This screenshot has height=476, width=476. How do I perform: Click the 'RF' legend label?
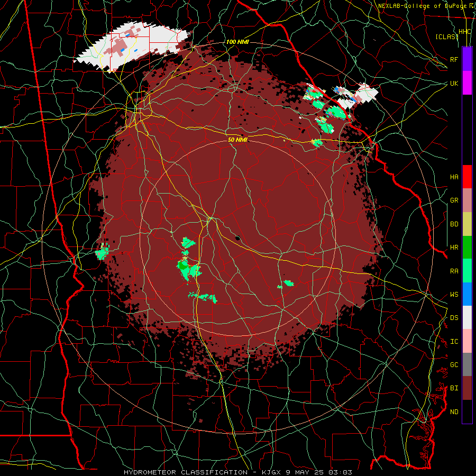point(454,59)
